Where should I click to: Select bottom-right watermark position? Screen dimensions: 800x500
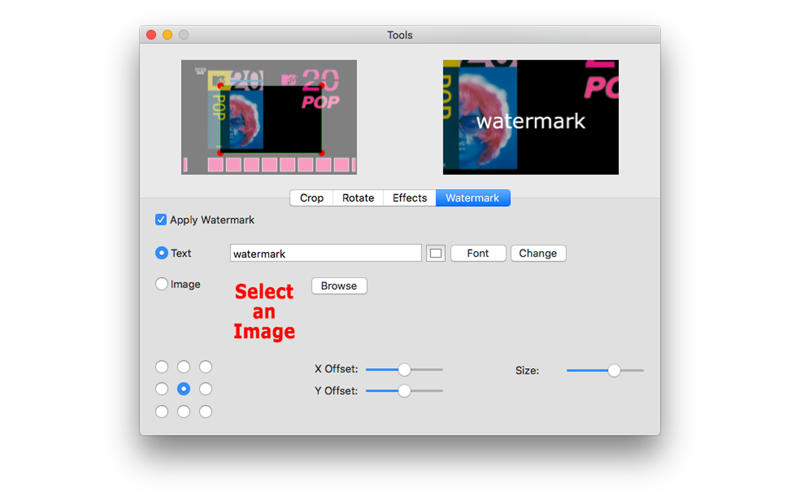206,411
